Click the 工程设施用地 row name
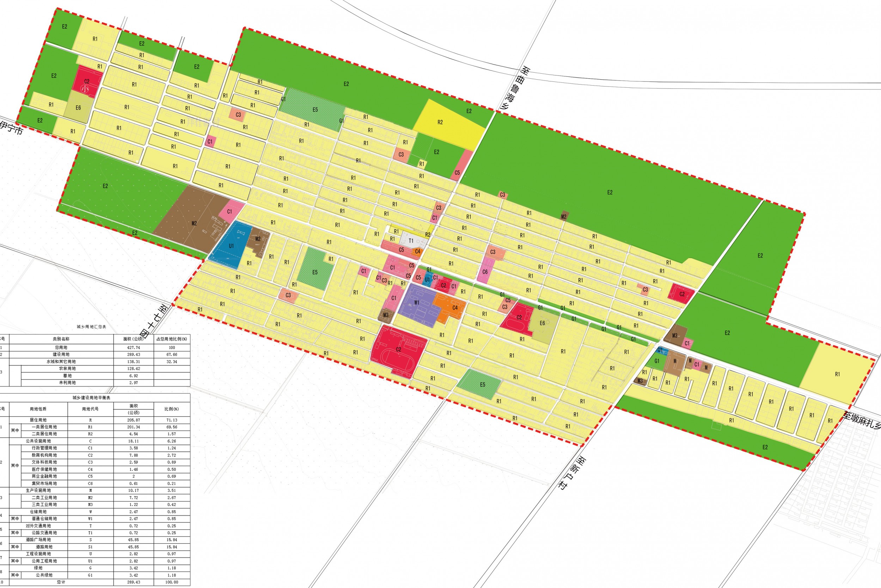The height and width of the screenshot is (588, 881). coord(38,553)
